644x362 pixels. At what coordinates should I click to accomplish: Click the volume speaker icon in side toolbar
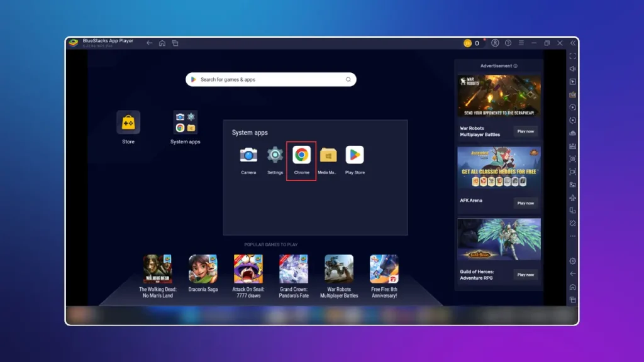[572, 69]
